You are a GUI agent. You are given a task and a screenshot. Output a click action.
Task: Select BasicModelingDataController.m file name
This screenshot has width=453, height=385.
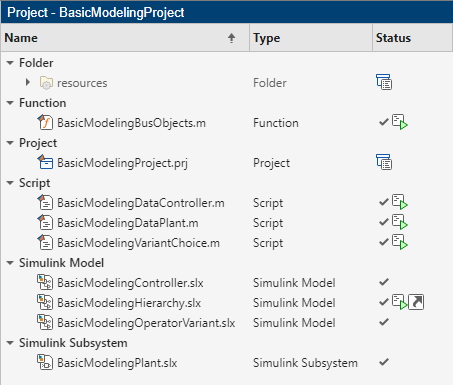(141, 203)
